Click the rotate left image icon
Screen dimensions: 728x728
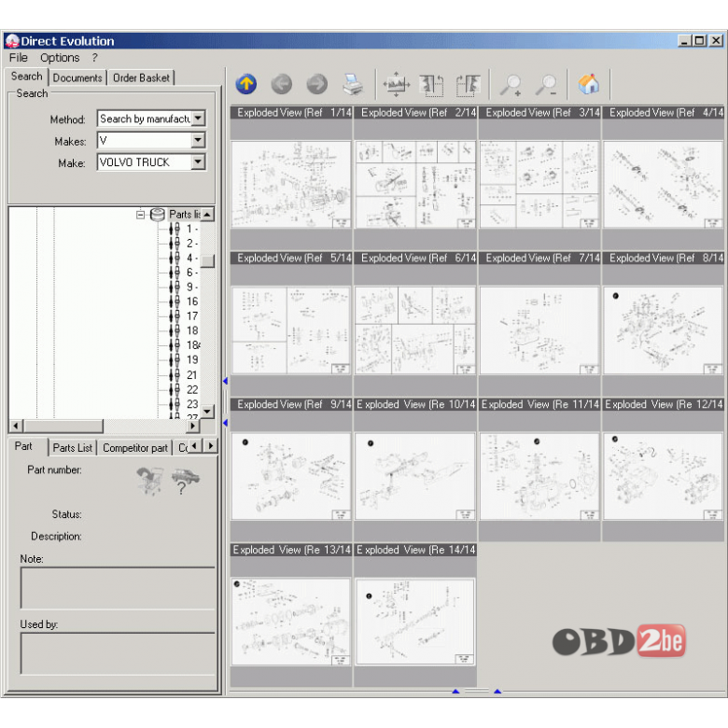click(x=431, y=85)
